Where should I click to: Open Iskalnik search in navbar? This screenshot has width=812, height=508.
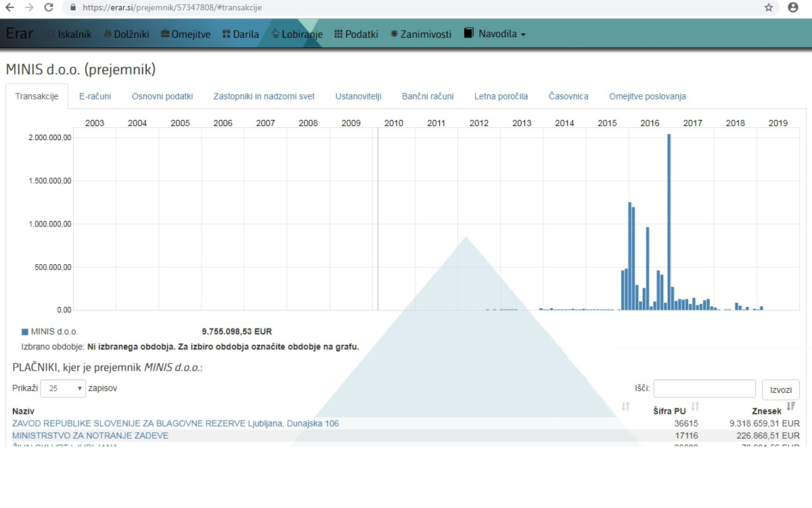click(x=70, y=34)
